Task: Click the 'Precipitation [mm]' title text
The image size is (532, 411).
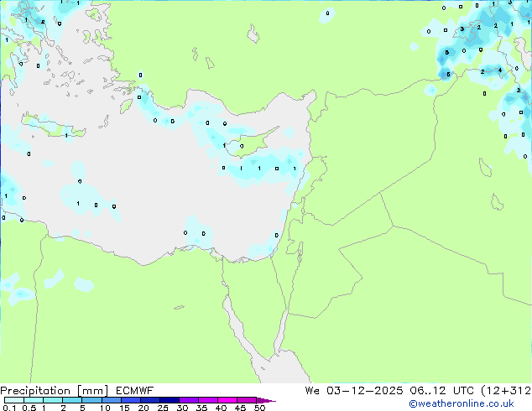Action: click(55, 391)
